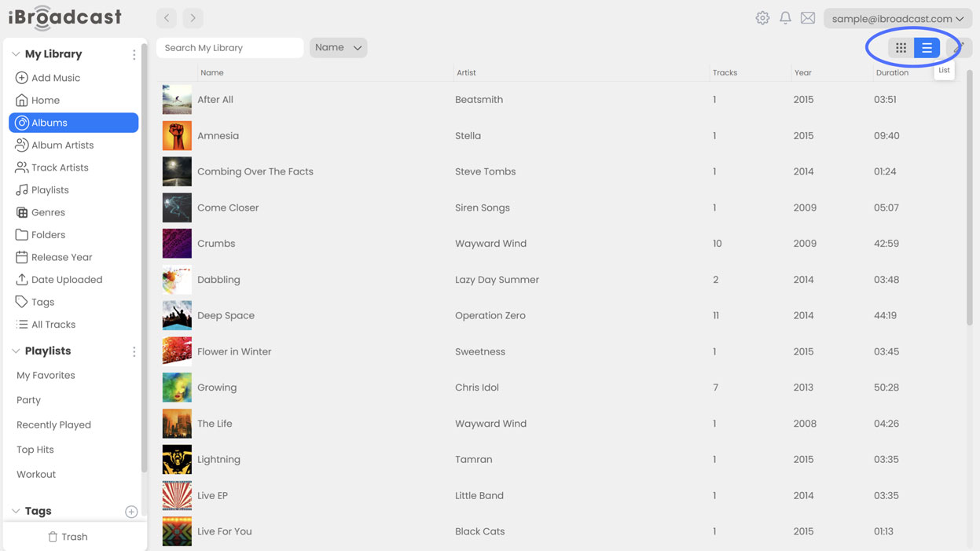Click the Search My Library field
Viewport: 980px width, 551px height.
(229, 48)
